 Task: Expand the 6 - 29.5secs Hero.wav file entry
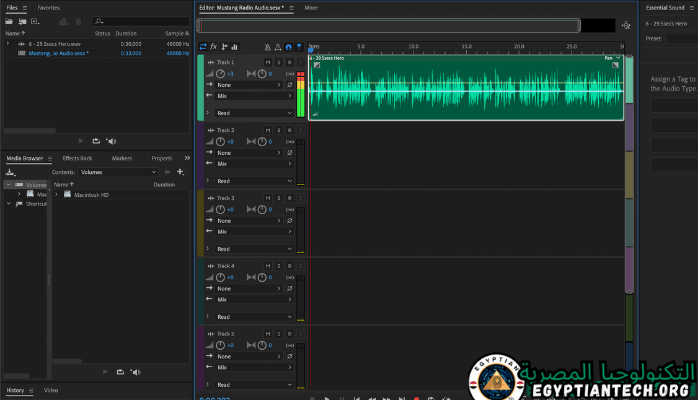(8, 44)
